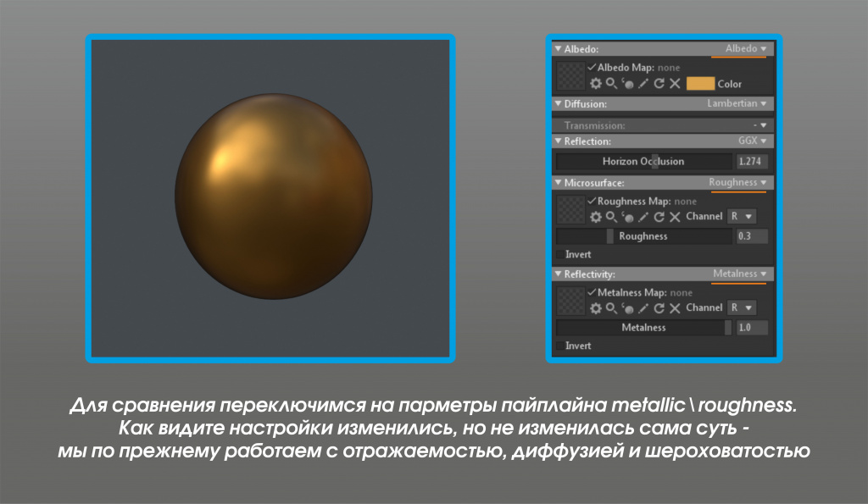868x504 pixels.
Task: Open the Transmission dropdown
Action: 759,125
